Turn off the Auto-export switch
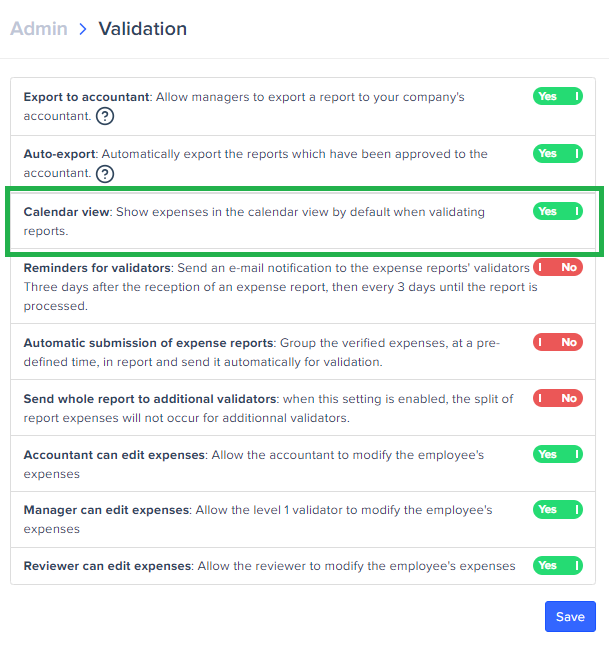Screen dimensions: 616x659 click(x=557, y=154)
